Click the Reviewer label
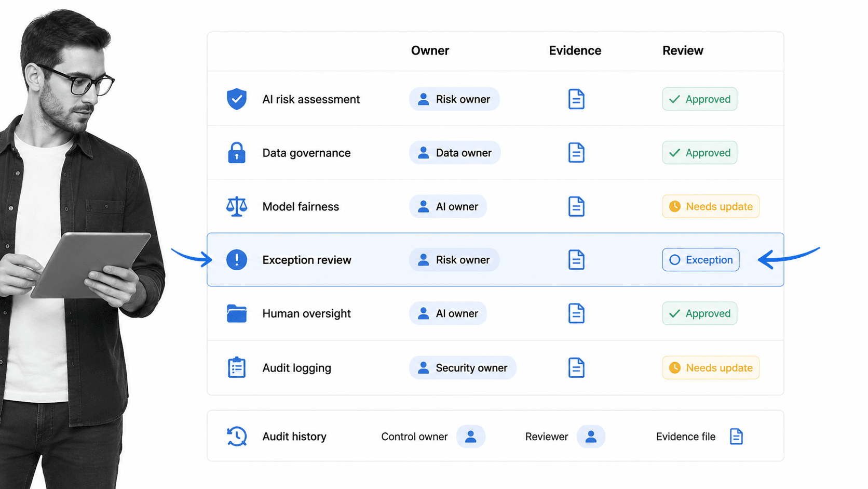Screen dimensions: 868x489 (547, 437)
